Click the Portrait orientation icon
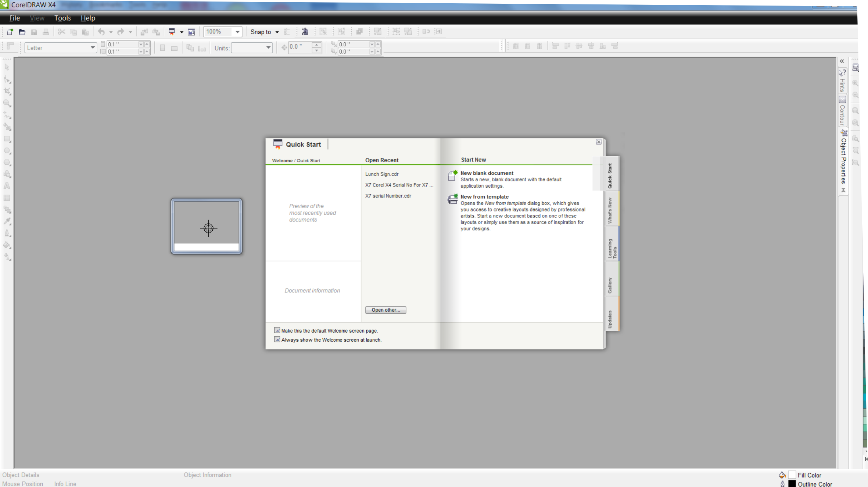Screen dimensions: 868x487 (162, 48)
